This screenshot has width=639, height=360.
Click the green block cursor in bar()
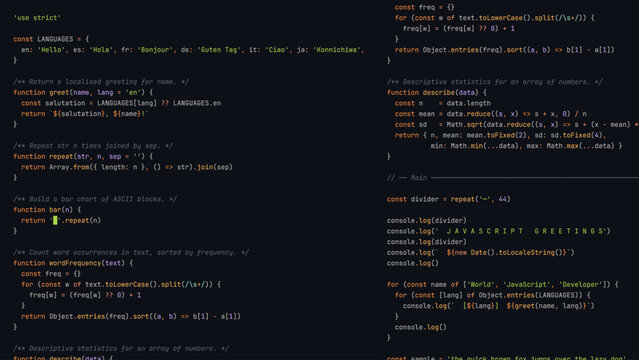click(55, 221)
